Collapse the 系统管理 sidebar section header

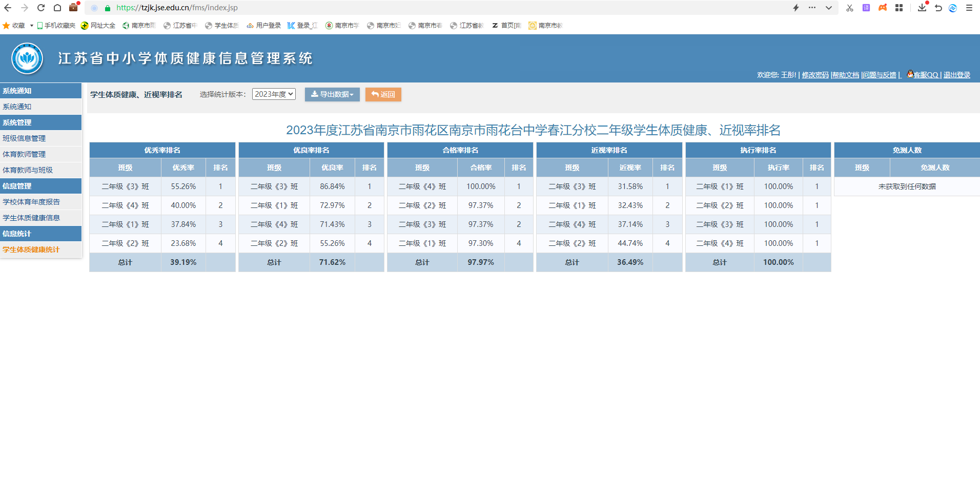tap(41, 122)
